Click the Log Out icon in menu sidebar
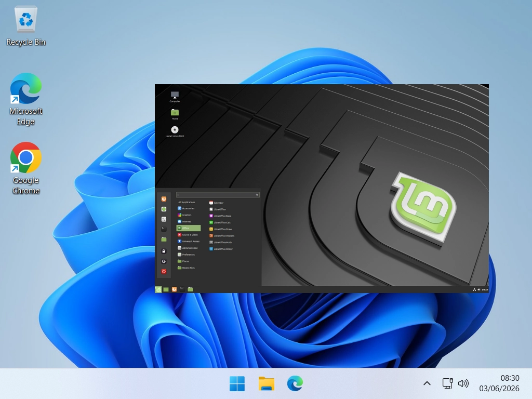Image resolution: width=532 pixels, height=399 pixels. 164,262
